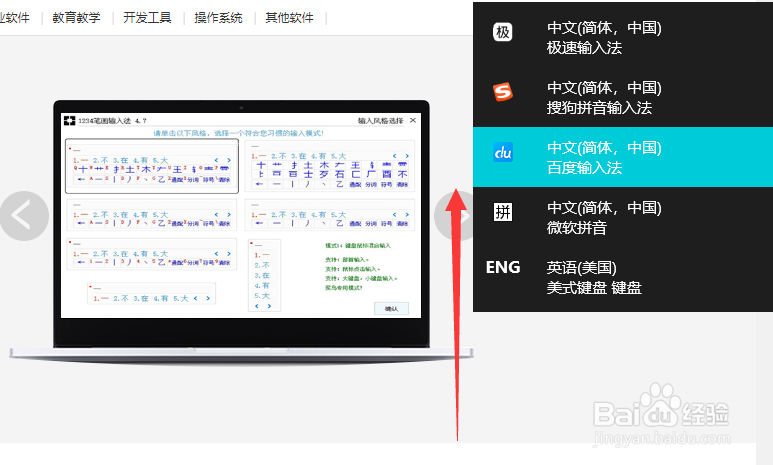
Task: Go to previous slide with left arrow
Action: (x=23, y=215)
